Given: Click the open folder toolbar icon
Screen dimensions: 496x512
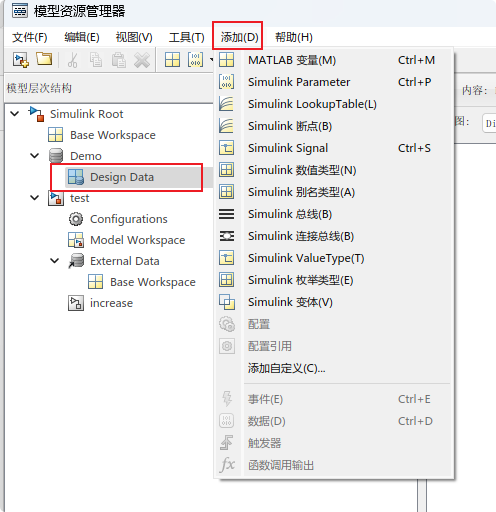Looking at the screenshot, I should 44,59.
